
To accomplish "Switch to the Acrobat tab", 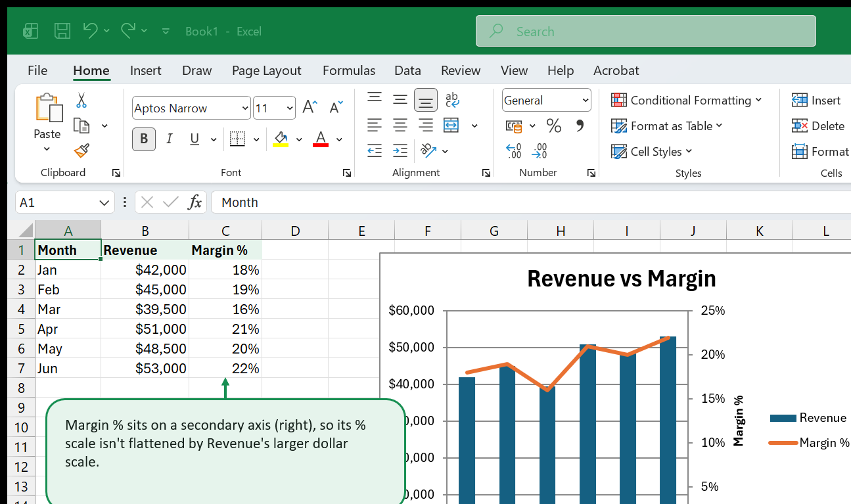I will [616, 70].
